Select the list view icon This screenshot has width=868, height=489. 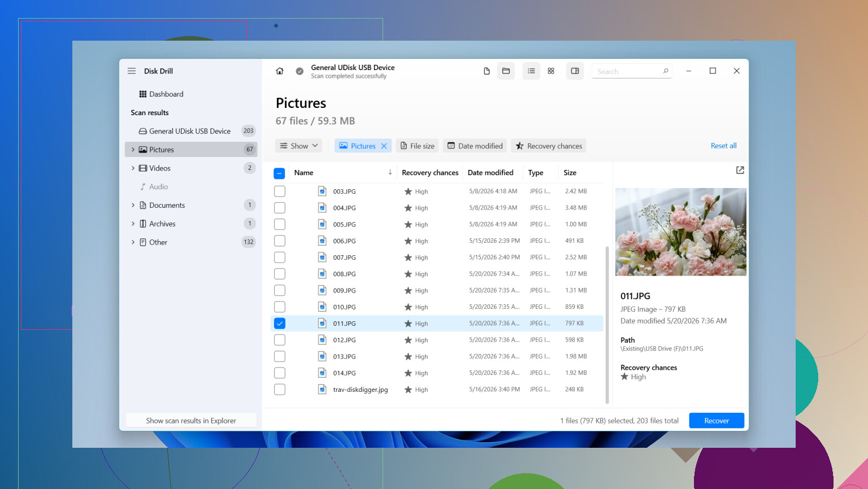531,71
